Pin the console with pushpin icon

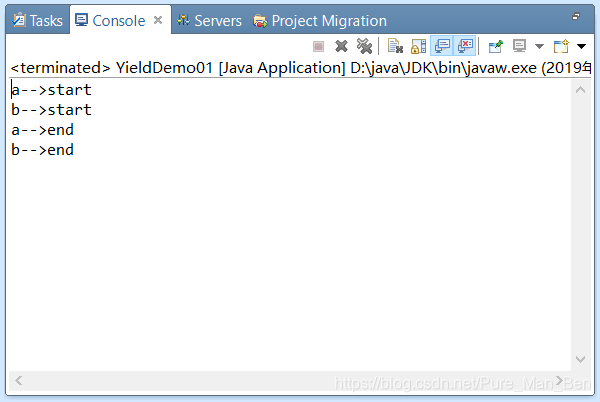496,46
